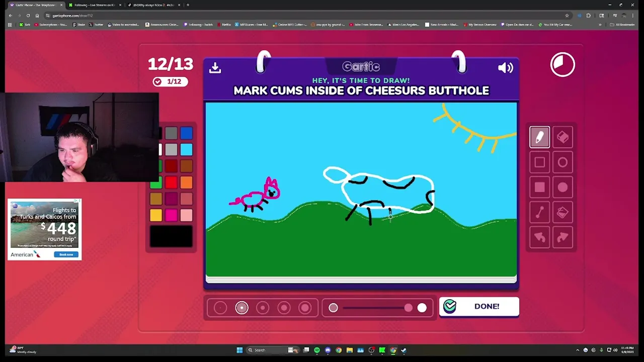The width and height of the screenshot is (644, 362).
Task: Pick the thinnest brush size
Action: [220, 308]
